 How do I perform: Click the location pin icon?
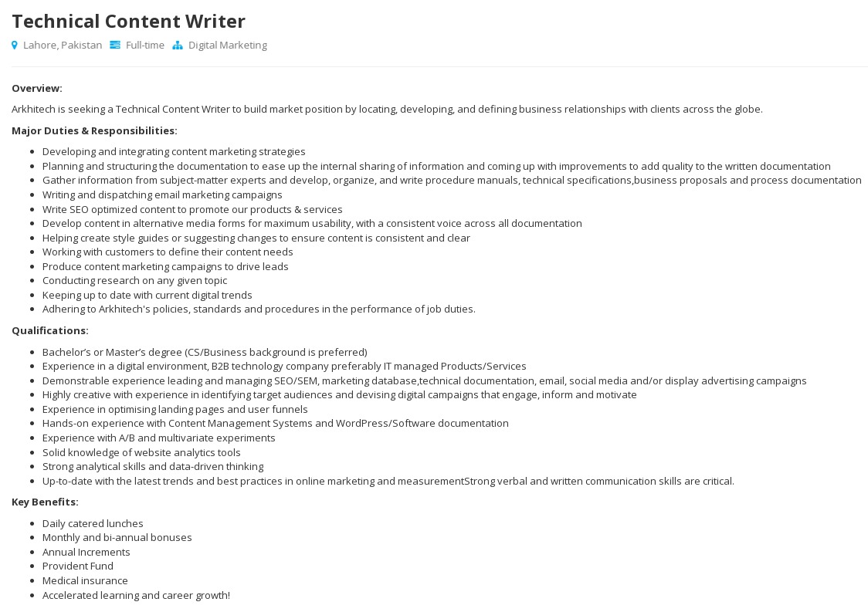15,46
